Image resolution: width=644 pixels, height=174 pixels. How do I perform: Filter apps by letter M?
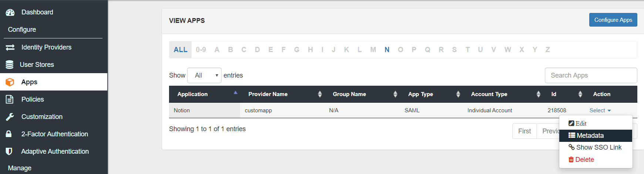click(373, 50)
